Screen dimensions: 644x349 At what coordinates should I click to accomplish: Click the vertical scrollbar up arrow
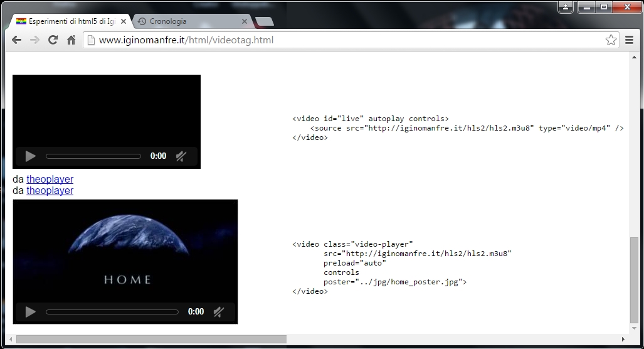pyautogui.click(x=634, y=58)
